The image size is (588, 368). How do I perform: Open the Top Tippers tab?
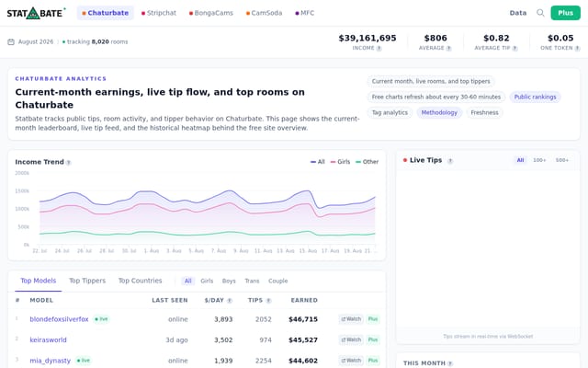[x=87, y=281]
